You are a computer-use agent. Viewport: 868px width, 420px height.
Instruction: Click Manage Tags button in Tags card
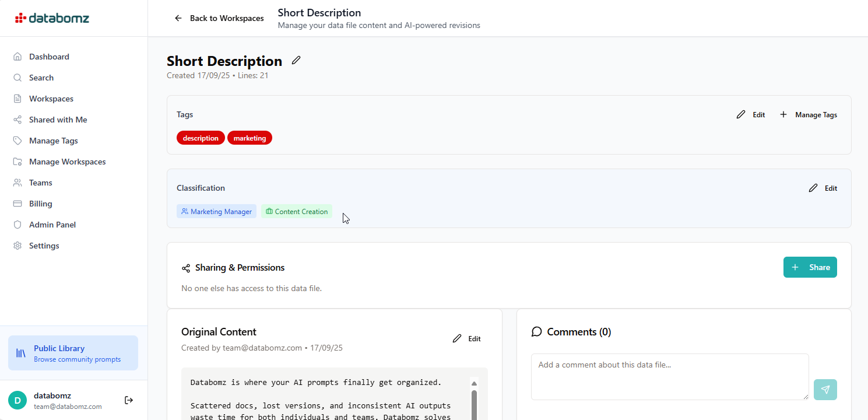809,115
